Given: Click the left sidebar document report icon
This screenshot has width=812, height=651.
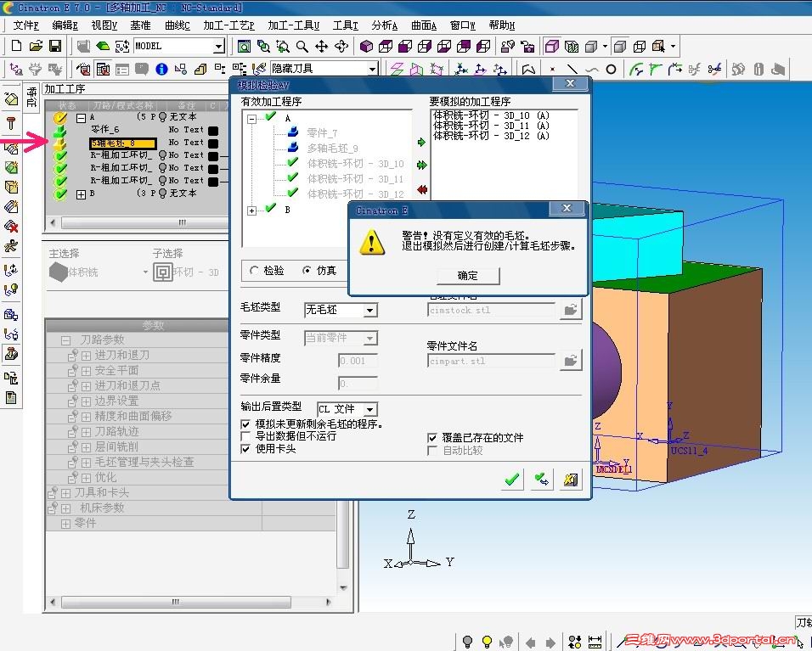Looking at the screenshot, I should [x=11, y=397].
